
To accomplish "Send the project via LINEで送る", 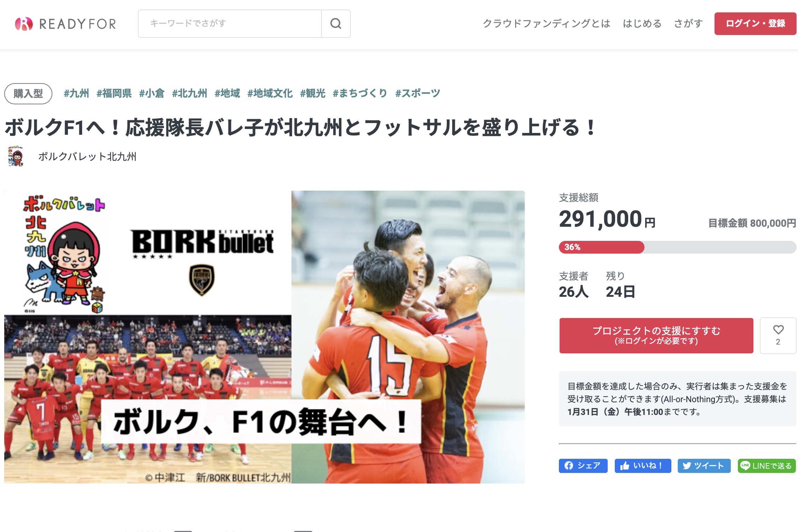I will click(767, 466).
